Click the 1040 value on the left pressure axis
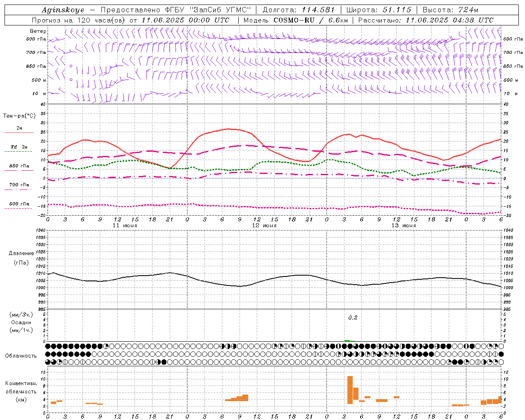 coord(41,230)
